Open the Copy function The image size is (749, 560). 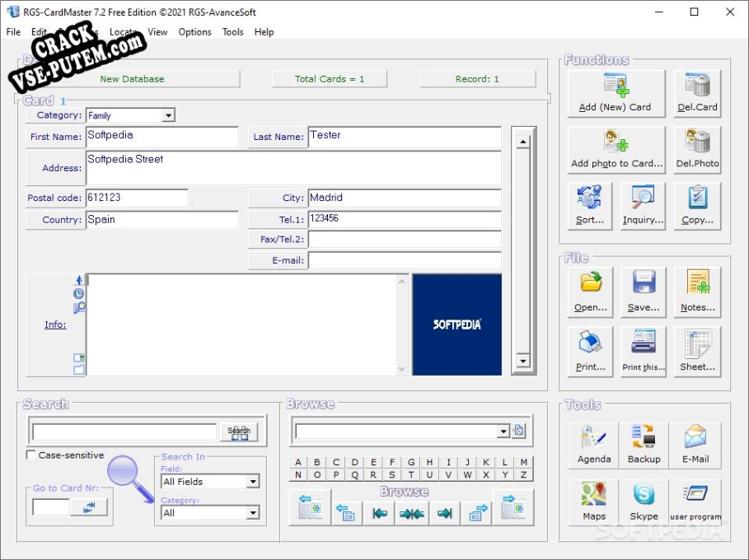[x=697, y=206]
